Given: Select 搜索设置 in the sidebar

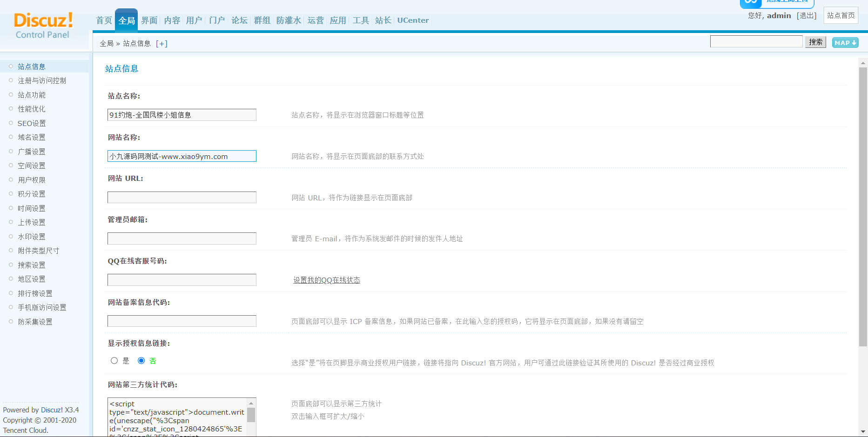Looking at the screenshot, I should tap(32, 265).
